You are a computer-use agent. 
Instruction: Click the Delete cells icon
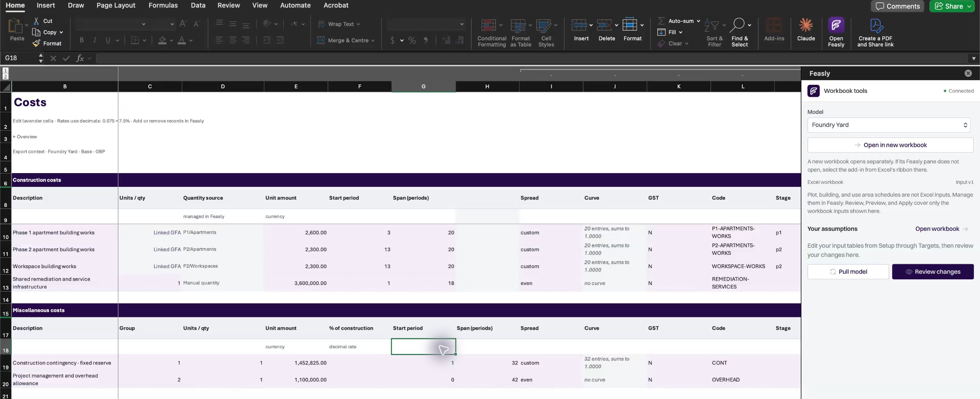(604, 25)
